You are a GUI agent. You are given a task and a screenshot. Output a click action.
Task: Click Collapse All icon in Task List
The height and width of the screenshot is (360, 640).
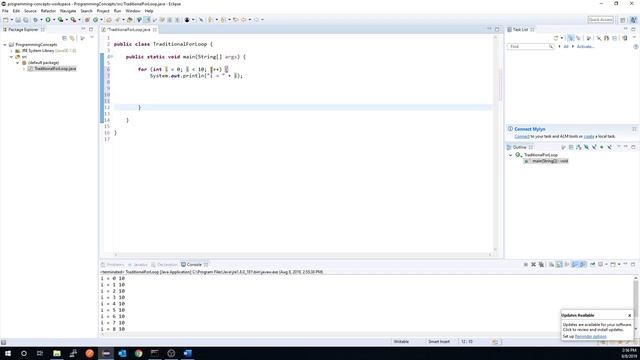[614, 38]
